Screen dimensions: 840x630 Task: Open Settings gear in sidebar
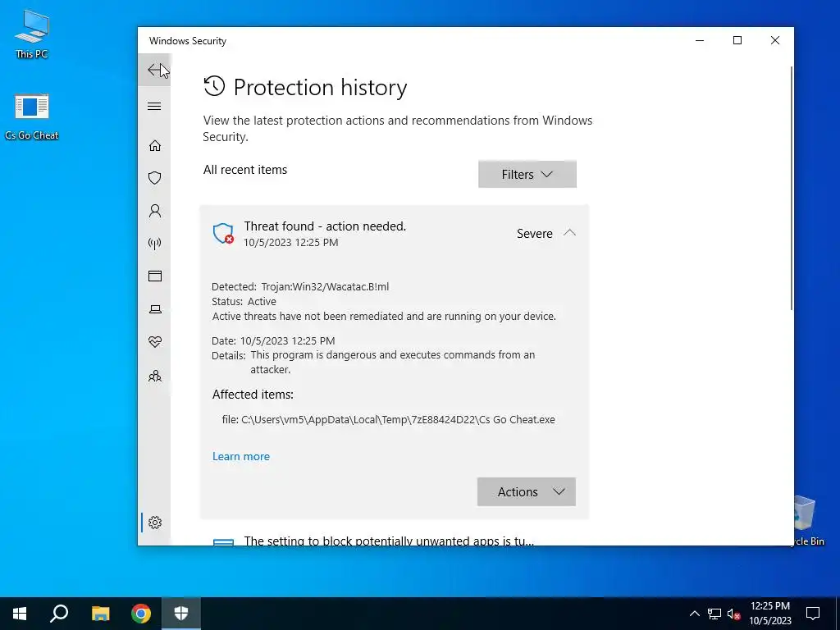[155, 523]
